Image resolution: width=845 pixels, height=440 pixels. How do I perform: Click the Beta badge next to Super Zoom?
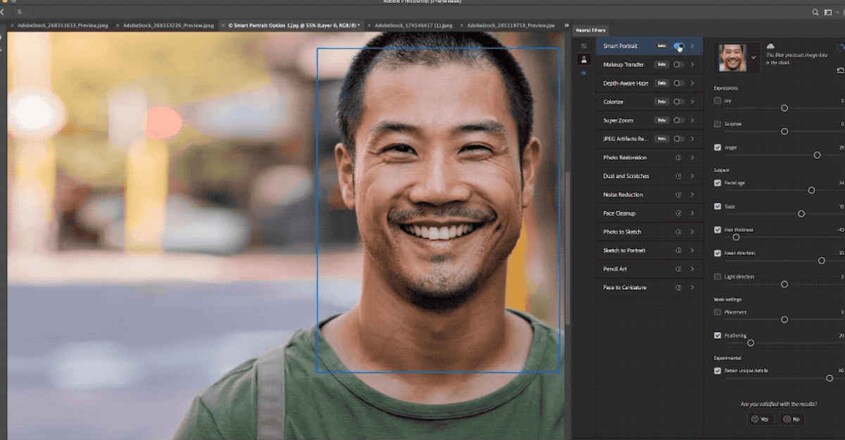pos(662,120)
